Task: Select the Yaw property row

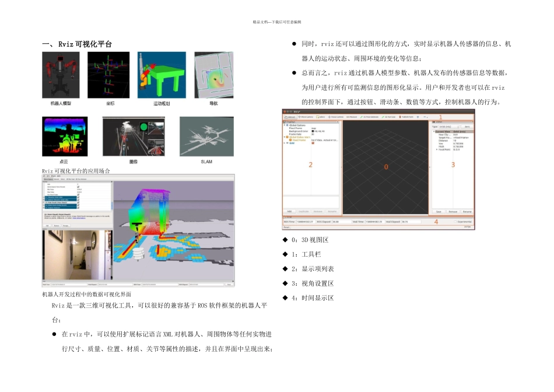Action: click(454, 143)
